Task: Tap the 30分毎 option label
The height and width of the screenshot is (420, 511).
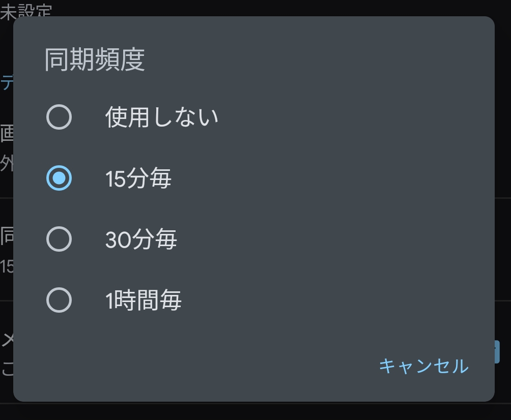Action: (x=141, y=239)
